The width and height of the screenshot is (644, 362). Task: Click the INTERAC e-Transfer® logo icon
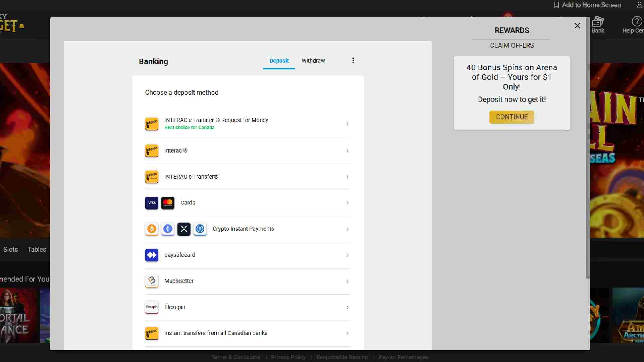point(152,177)
